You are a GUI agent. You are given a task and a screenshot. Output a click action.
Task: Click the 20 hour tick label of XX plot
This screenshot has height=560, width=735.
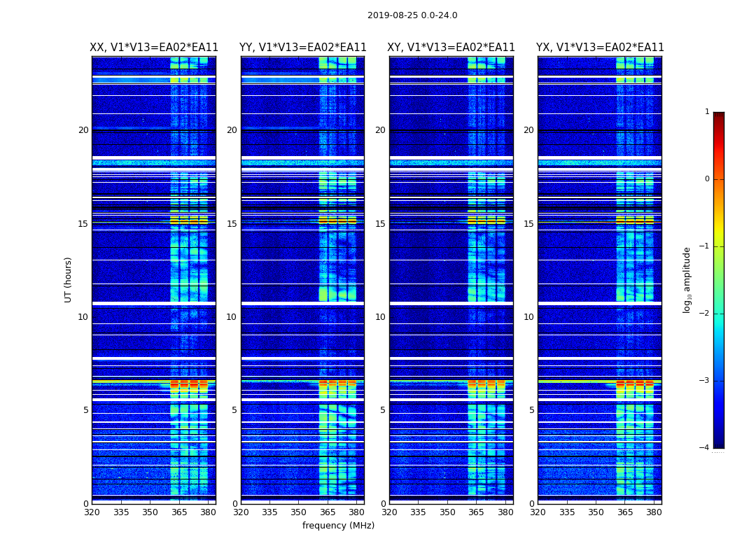pyautogui.click(x=83, y=130)
